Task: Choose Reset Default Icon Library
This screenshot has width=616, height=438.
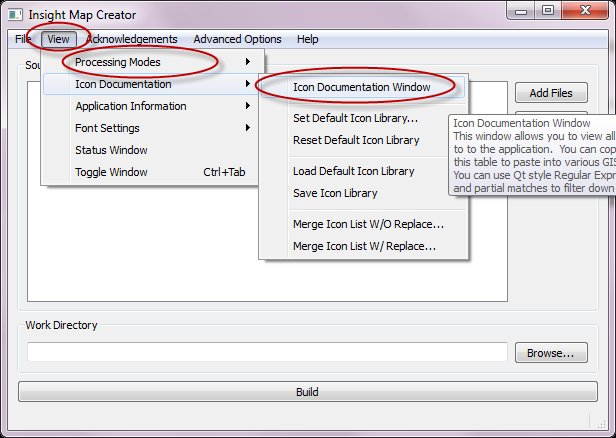Action: point(362,140)
